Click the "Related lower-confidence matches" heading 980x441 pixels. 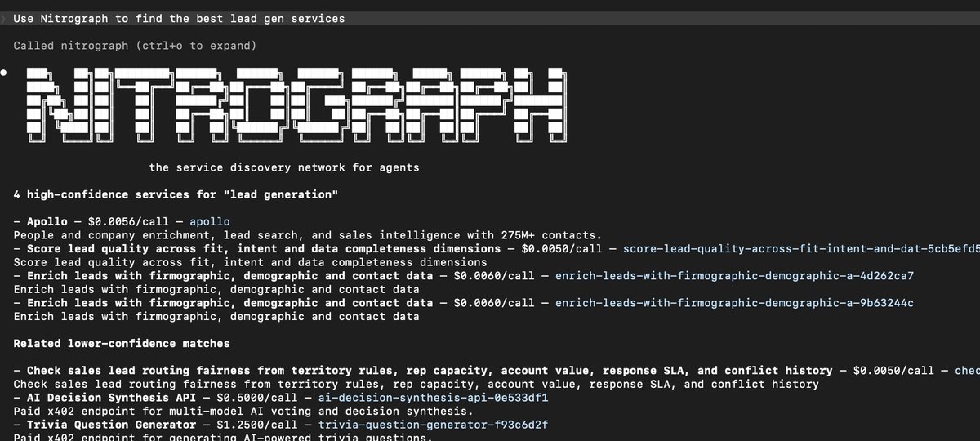click(122, 343)
